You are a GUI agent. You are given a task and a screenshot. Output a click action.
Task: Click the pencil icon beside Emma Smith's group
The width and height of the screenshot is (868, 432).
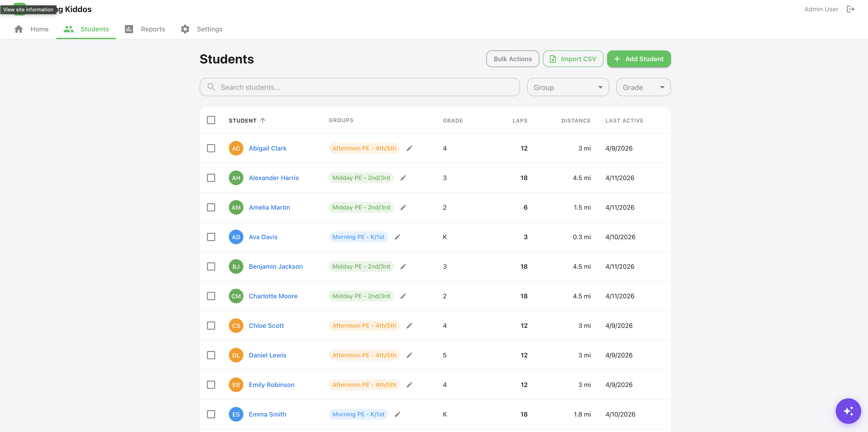click(398, 414)
